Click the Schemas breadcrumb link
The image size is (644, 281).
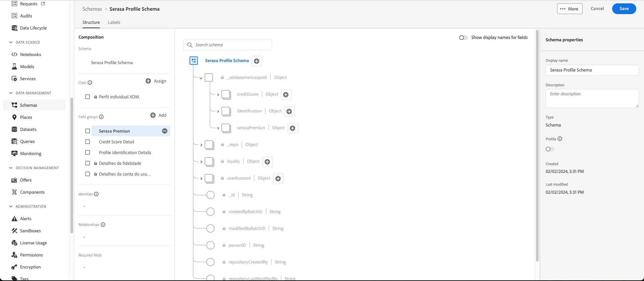(92, 9)
